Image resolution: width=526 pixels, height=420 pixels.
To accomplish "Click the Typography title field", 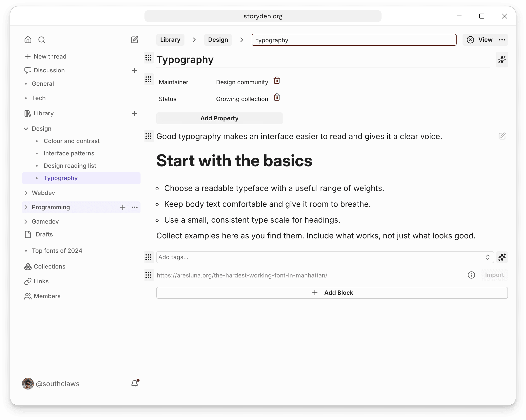I will (323, 60).
